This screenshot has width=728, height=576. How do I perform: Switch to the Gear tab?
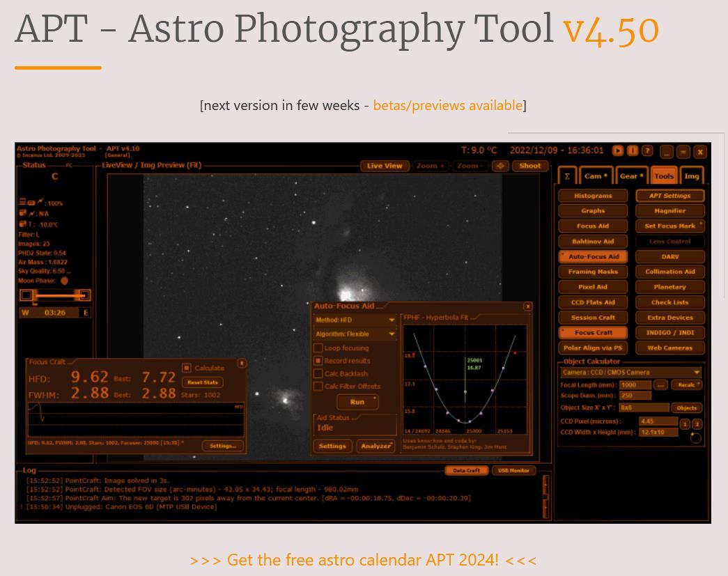click(631, 176)
